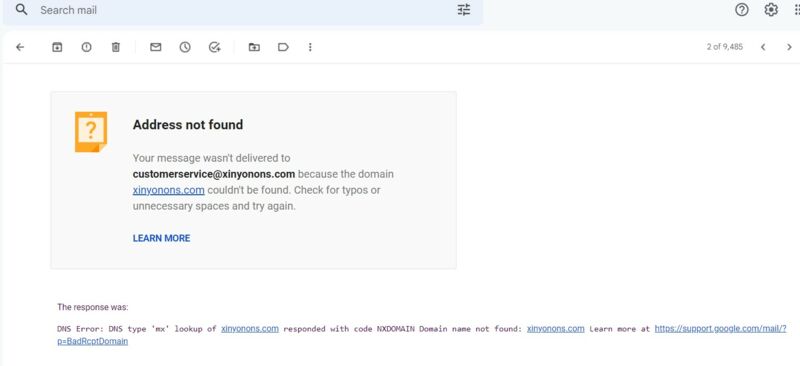The width and height of the screenshot is (800, 366).
Task: Open the Move to folder icon
Action: 254,47
